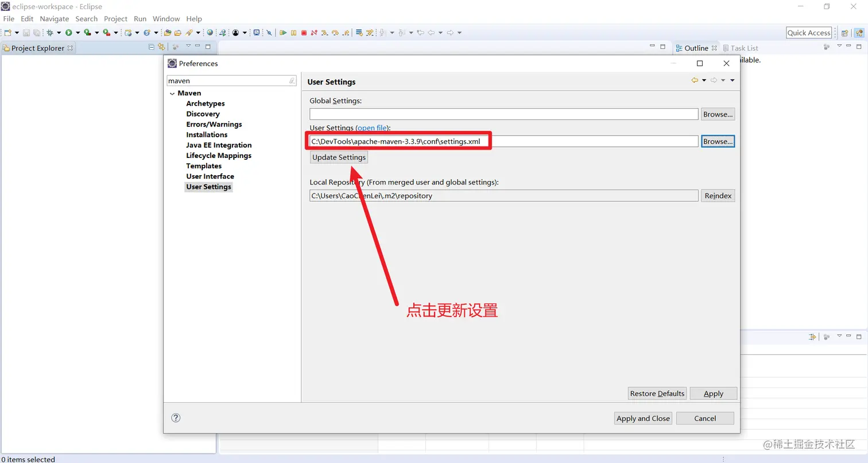Select Errors/Warnings in preferences tree
The image size is (868, 463).
(214, 124)
